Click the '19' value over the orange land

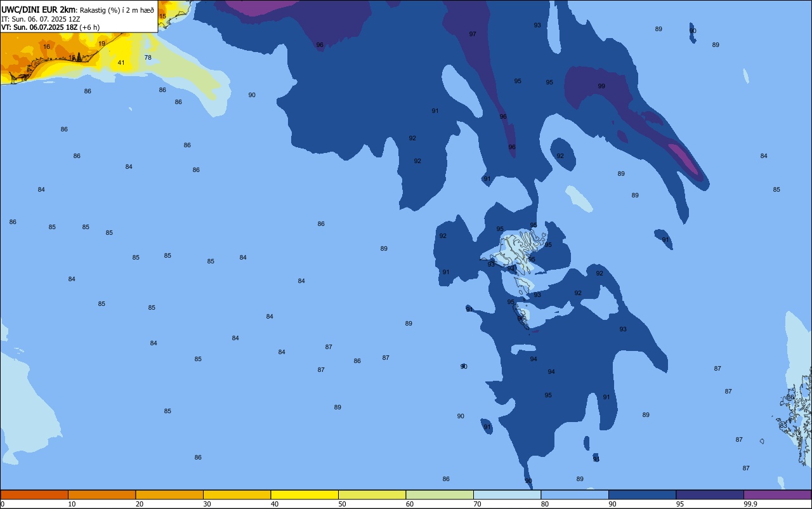tap(102, 43)
